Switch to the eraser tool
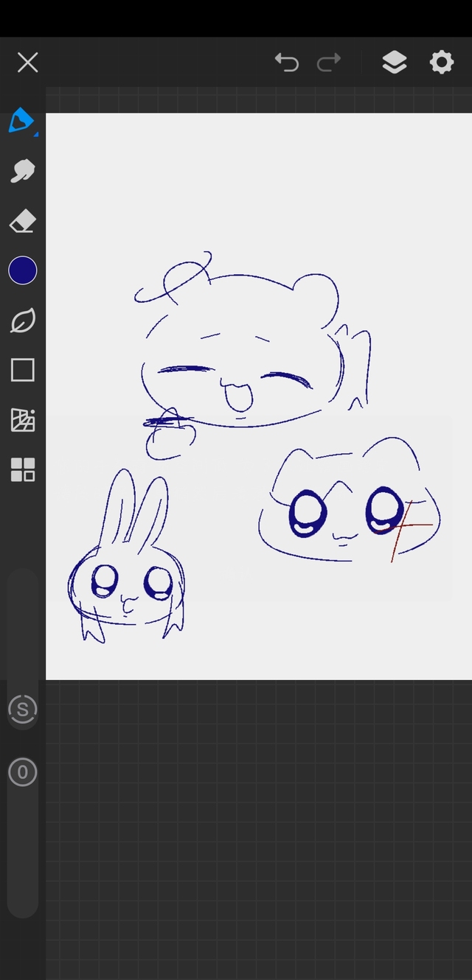Viewport: 472px width, 980px height. coord(22,221)
